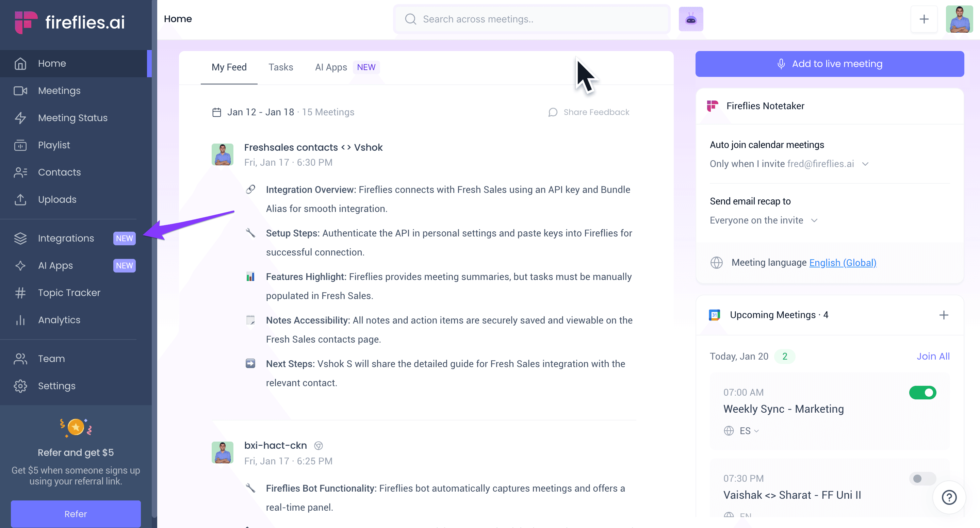Click the calendar icon beside Jan 12 - Jan 18
The image size is (980, 528).
coord(217,112)
